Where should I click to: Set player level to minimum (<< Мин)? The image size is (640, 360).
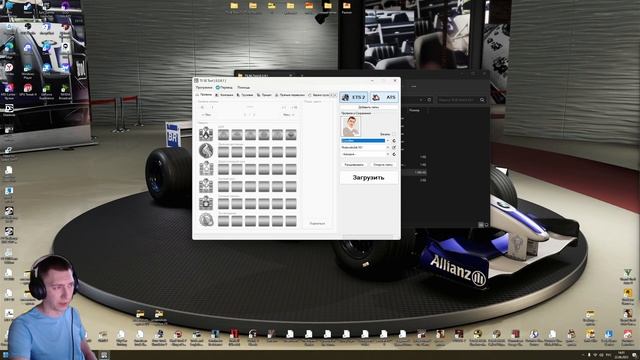pos(207,115)
